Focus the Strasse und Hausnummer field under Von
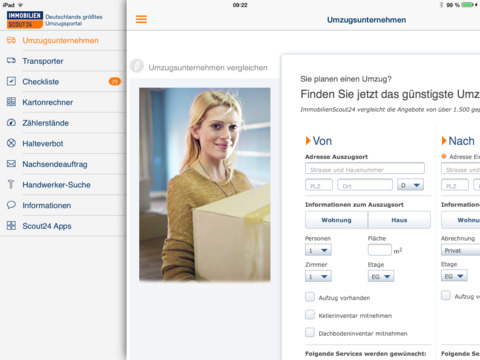480x360 pixels. (x=365, y=169)
